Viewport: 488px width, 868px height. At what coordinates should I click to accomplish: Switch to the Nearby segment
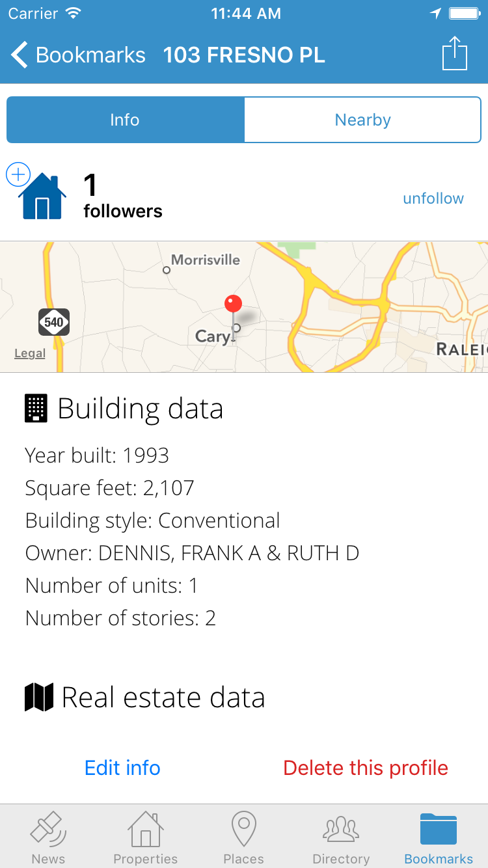click(362, 120)
